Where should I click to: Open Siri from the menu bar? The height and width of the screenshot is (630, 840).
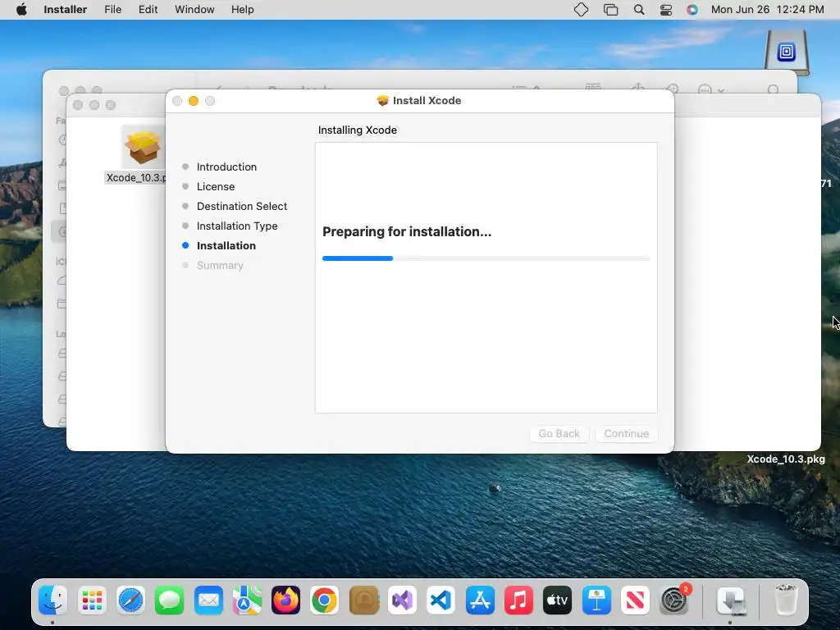692,10
